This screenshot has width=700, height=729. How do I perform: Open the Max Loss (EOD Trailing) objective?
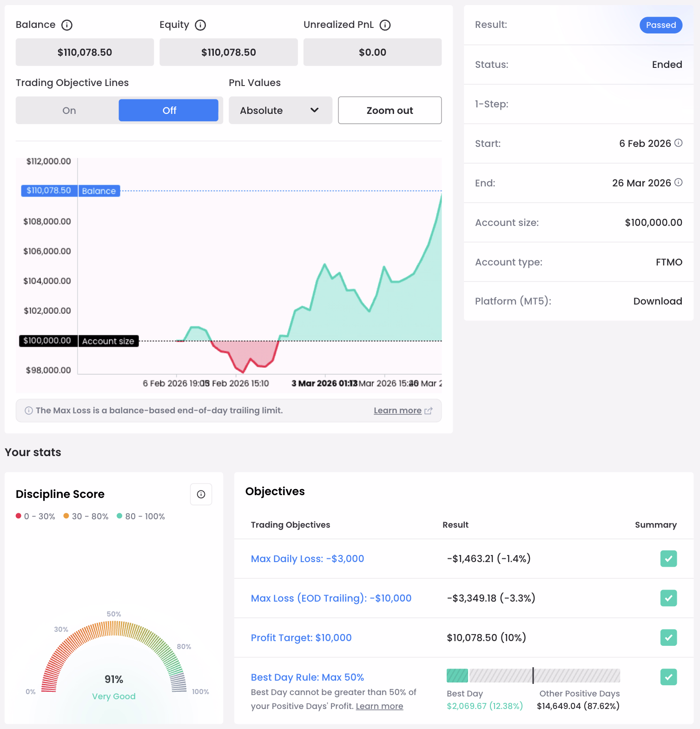tap(331, 598)
